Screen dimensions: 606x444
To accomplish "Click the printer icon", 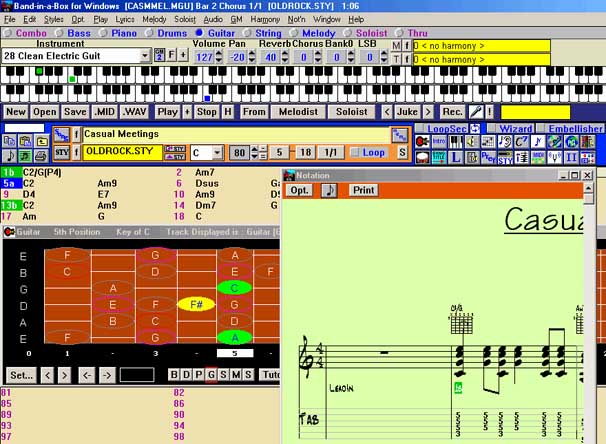I will 42,156.
